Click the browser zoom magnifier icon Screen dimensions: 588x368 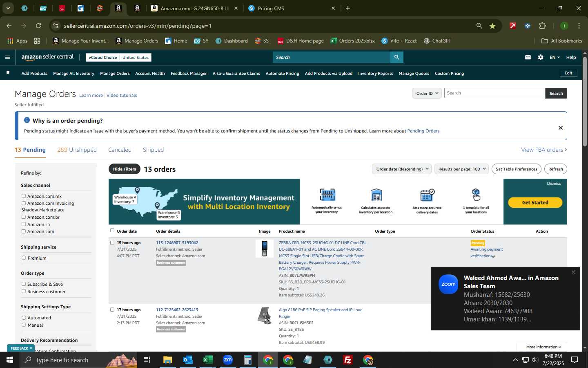tap(479, 26)
